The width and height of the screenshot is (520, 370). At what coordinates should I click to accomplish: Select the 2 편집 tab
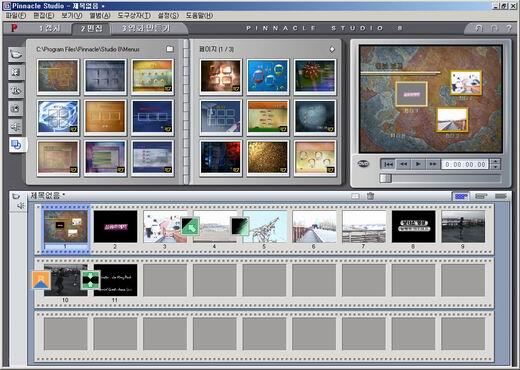tap(91, 28)
